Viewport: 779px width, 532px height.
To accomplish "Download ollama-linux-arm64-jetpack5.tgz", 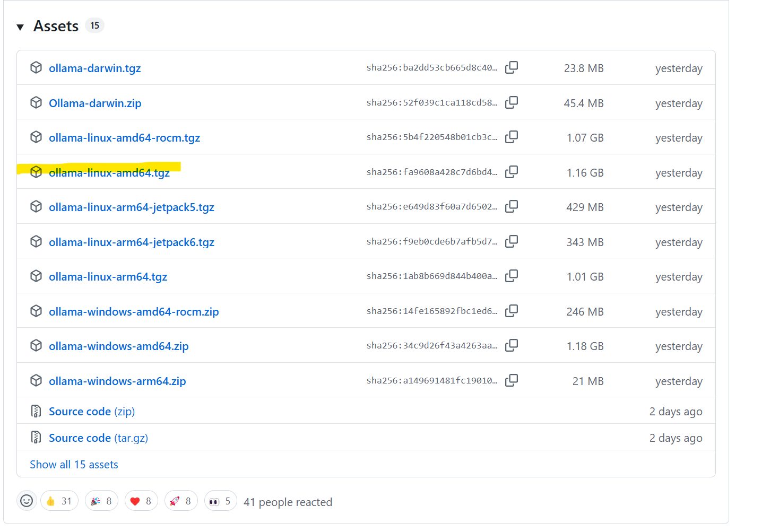I will 132,207.
